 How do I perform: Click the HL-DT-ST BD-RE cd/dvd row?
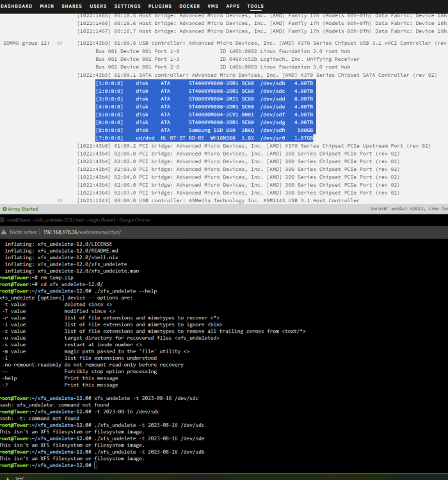(205, 138)
